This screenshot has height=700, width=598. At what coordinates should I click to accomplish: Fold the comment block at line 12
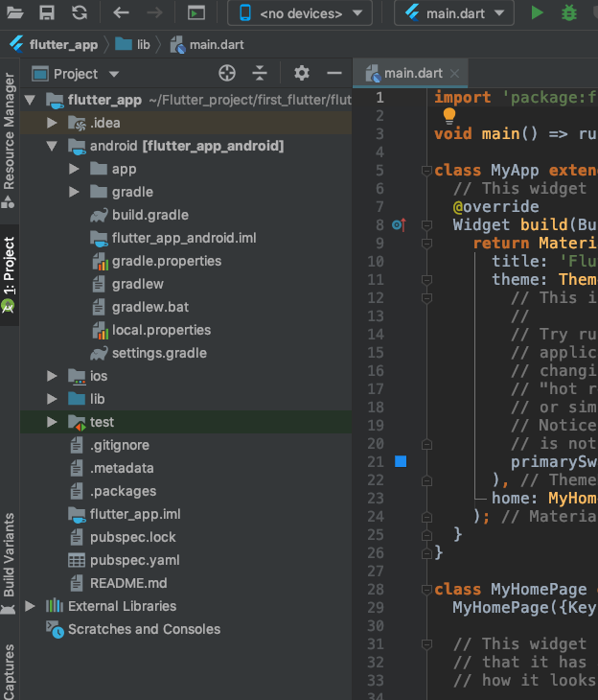[x=426, y=298]
